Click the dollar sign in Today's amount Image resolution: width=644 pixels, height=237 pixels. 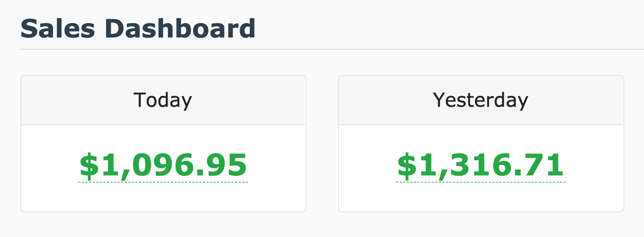pos(89,165)
